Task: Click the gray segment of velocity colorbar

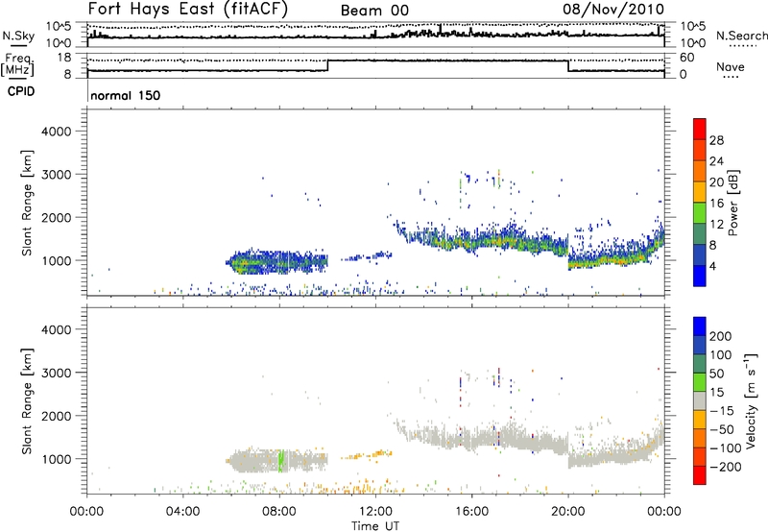Action: point(700,400)
